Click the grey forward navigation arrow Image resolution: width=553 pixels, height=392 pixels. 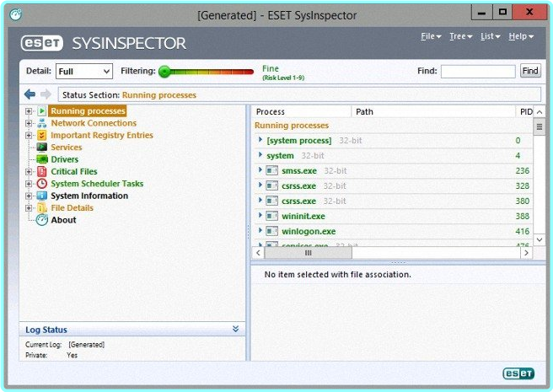tap(46, 94)
